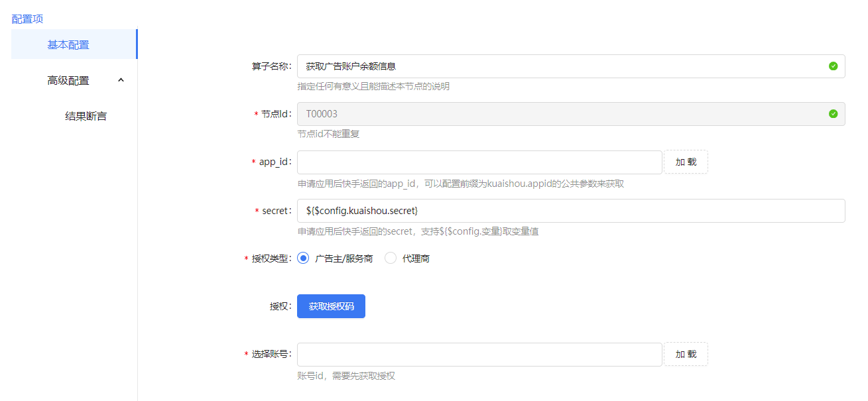868x401 pixels.
Task: Click the 授权类型 field label
Action: (x=271, y=258)
